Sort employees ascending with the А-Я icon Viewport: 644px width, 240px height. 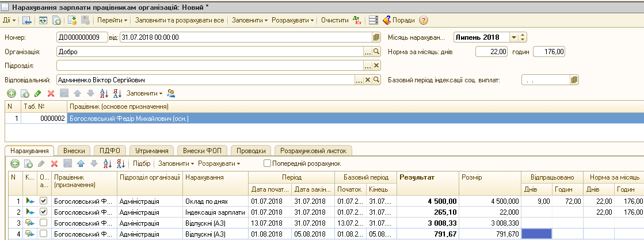pos(104,94)
